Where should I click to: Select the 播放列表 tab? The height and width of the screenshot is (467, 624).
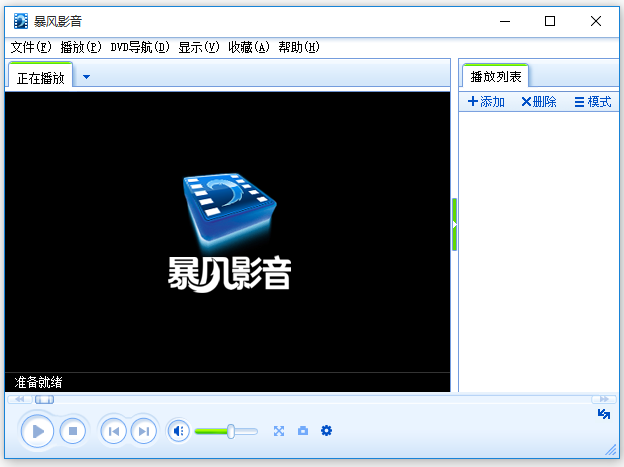click(x=495, y=76)
